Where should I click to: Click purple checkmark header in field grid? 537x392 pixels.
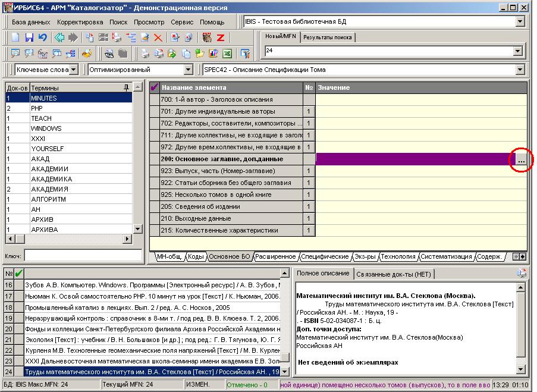155,87
